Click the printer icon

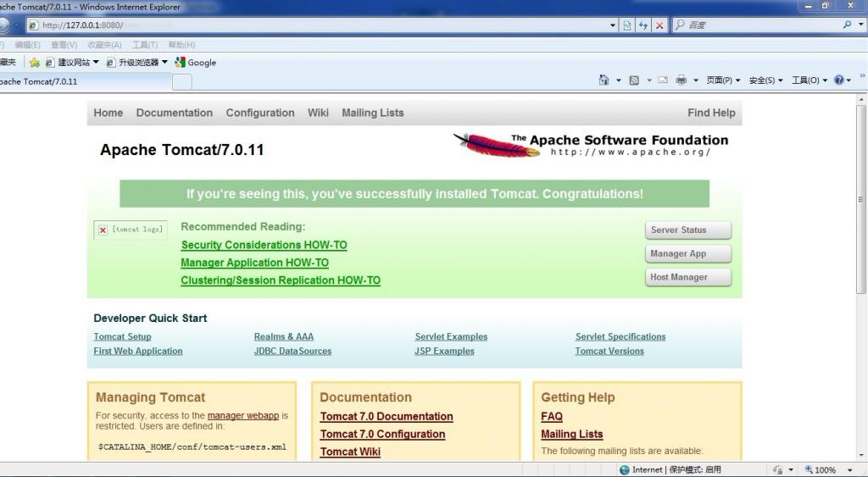681,80
